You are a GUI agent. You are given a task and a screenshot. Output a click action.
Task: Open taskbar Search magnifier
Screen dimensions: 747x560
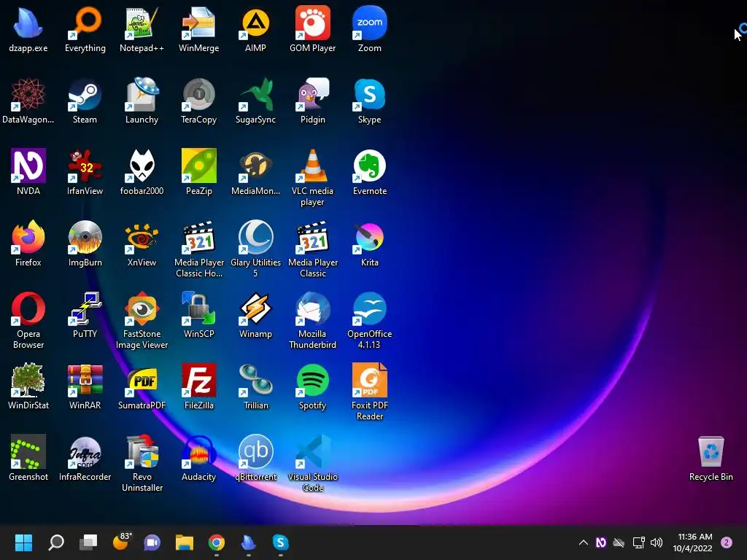55,542
